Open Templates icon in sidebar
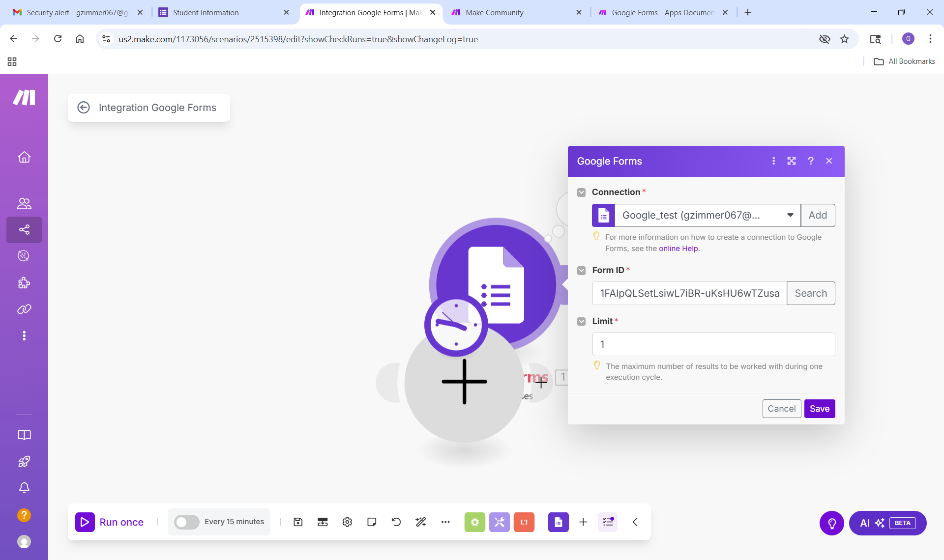Screen dimensions: 944x560 coord(24,256)
